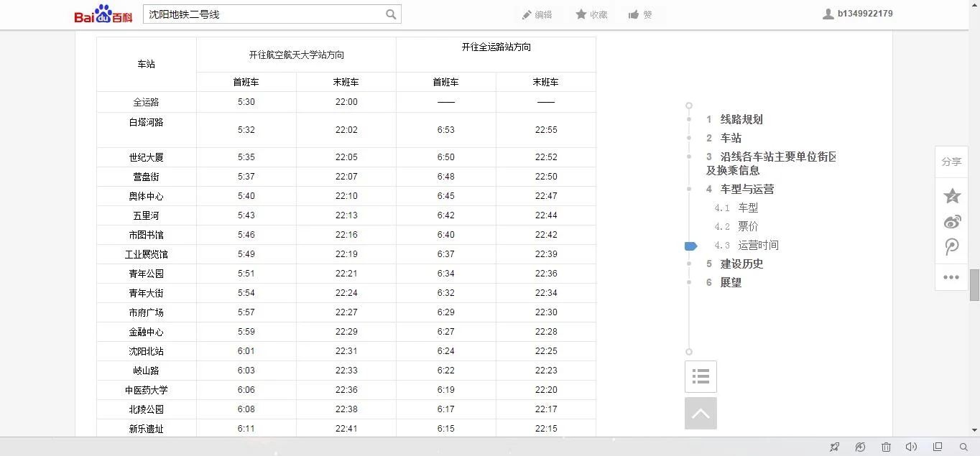
Task: Mute sound via the speaker icon
Action: click(910, 447)
